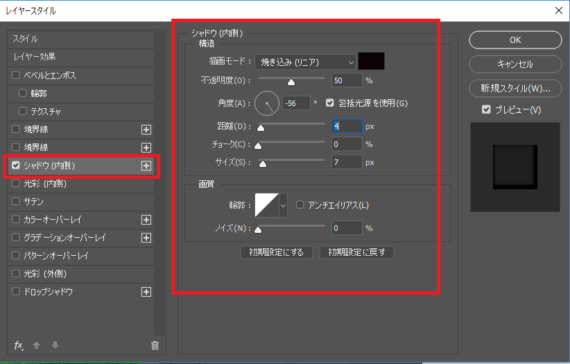Click the チョーク choke slider handle
570x364 pixels.
258,146
